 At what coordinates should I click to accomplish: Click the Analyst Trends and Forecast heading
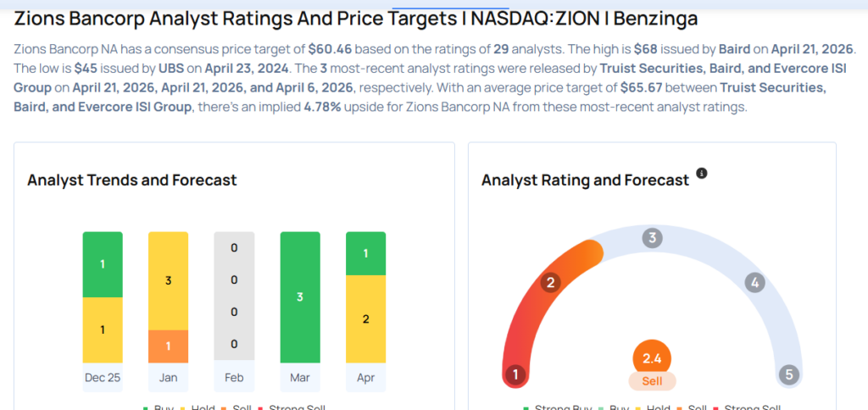coord(132,180)
